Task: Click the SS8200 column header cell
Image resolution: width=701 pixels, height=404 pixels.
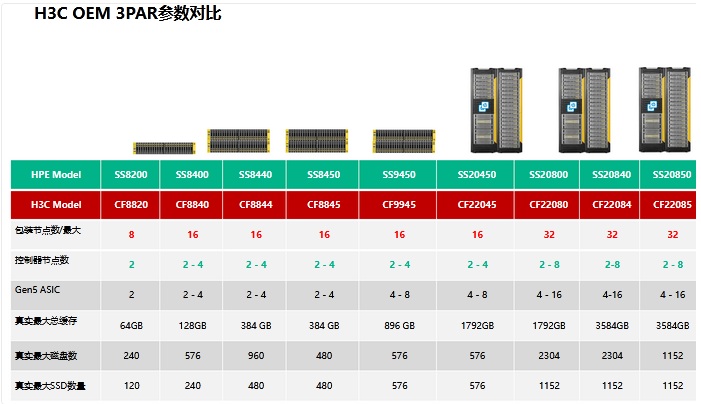Action: (130, 174)
